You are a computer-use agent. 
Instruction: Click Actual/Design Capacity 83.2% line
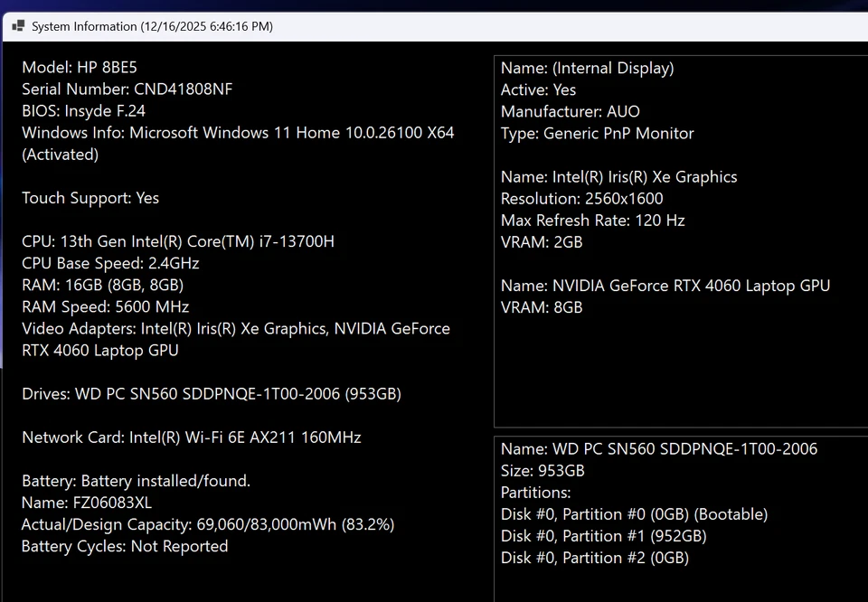(x=208, y=524)
